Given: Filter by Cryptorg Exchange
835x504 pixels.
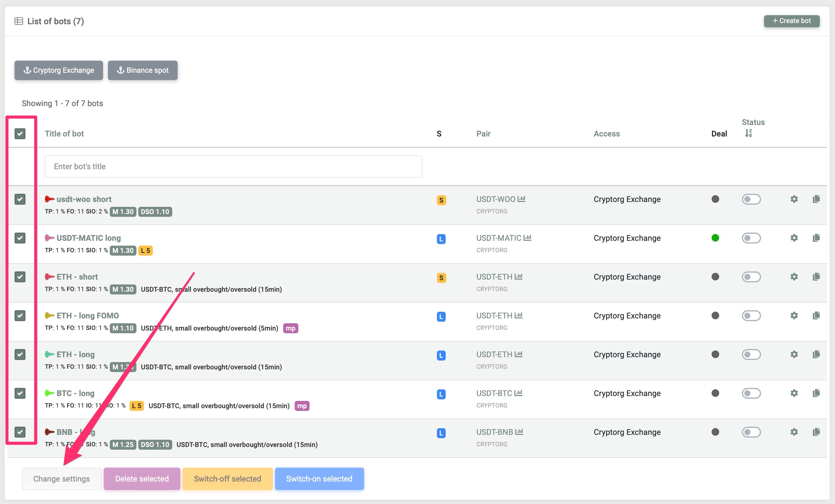Looking at the screenshot, I should [59, 70].
